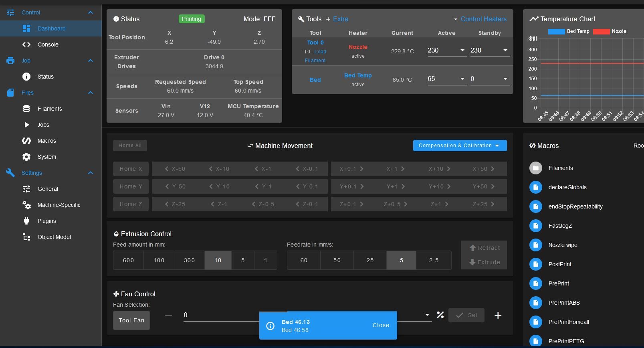Image resolution: width=644 pixels, height=348 pixels.
Task: Open Control Heaters dropdown
Action: click(x=480, y=19)
